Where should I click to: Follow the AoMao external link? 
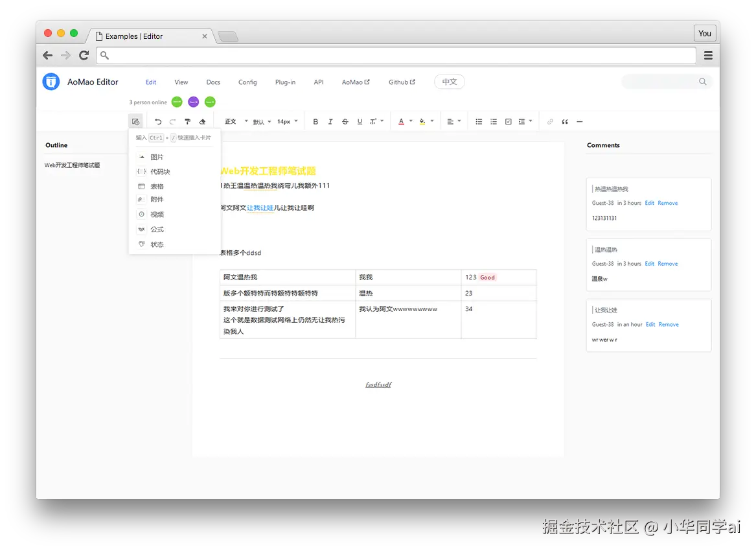(x=356, y=82)
